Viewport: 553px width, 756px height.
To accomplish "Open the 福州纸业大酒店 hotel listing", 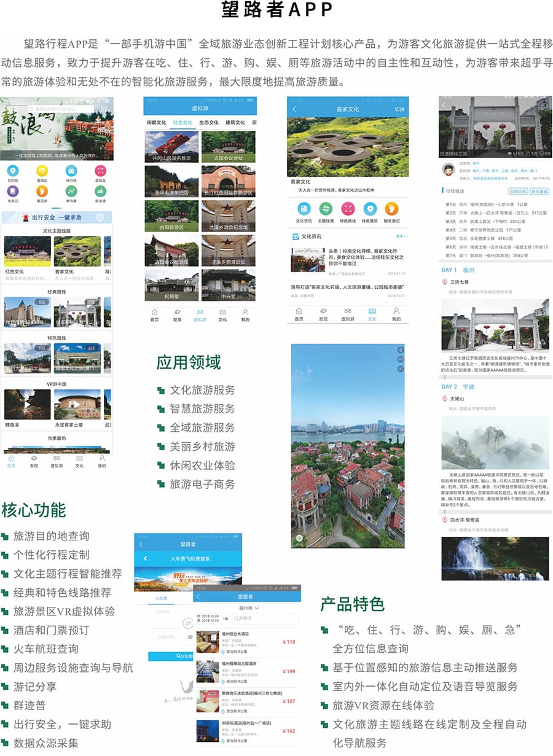I will pyautogui.click(x=247, y=641).
